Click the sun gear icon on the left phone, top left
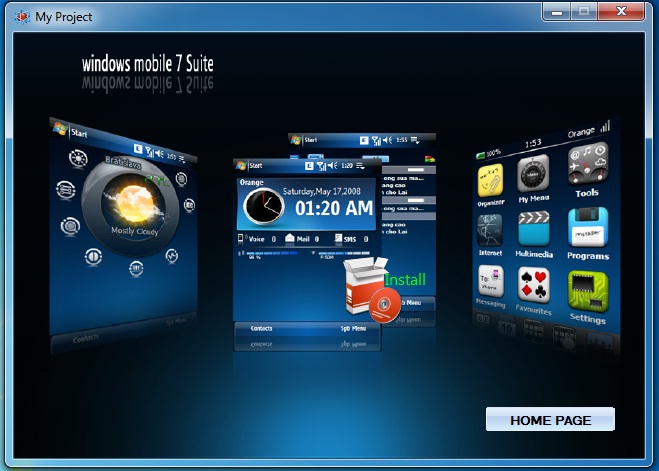Viewport: 659px width, 471px height. [x=78, y=158]
